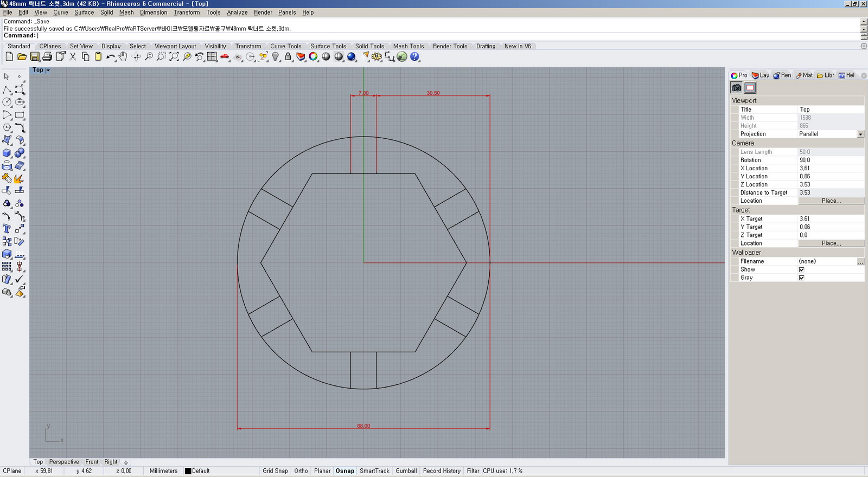This screenshot has height=477, width=868.
Task: Click the camera viewport properties icon
Action: click(x=736, y=88)
